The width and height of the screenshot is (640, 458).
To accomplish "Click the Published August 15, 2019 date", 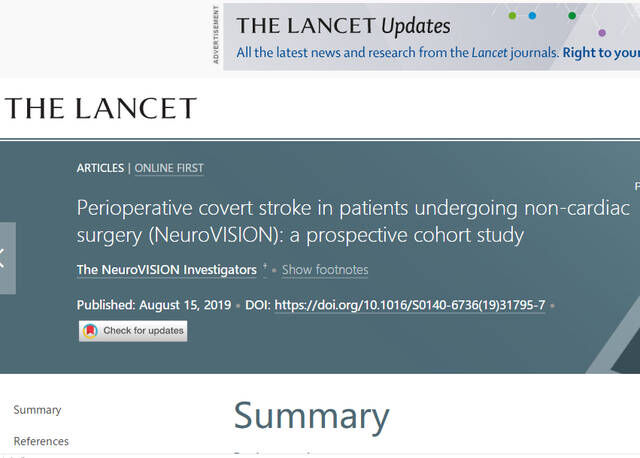I will click(x=154, y=305).
